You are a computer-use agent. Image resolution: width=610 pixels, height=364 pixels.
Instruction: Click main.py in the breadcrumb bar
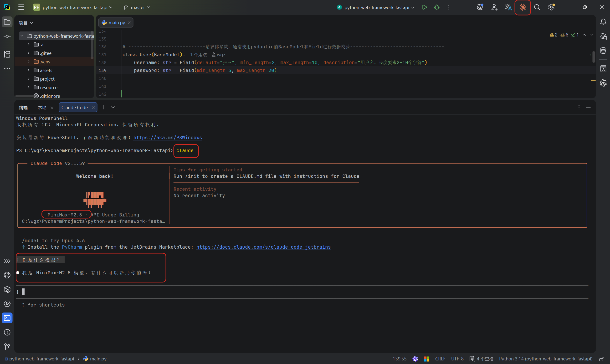click(x=95, y=359)
